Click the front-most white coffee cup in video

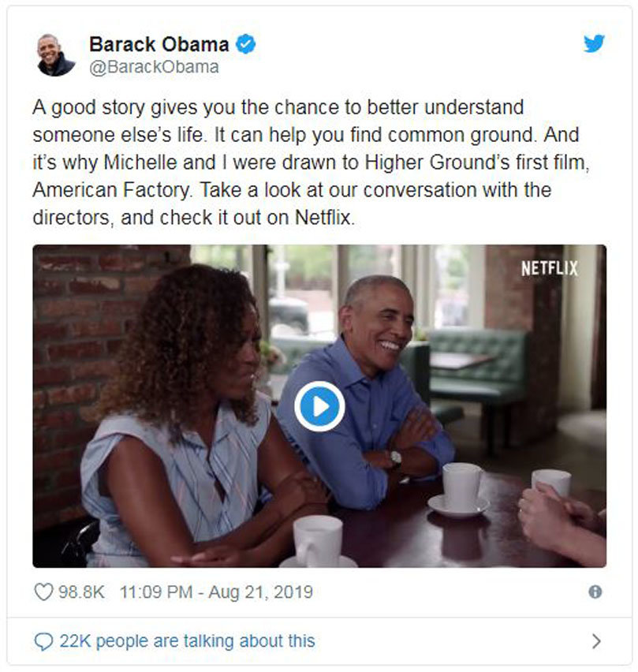[x=318, y=542]
